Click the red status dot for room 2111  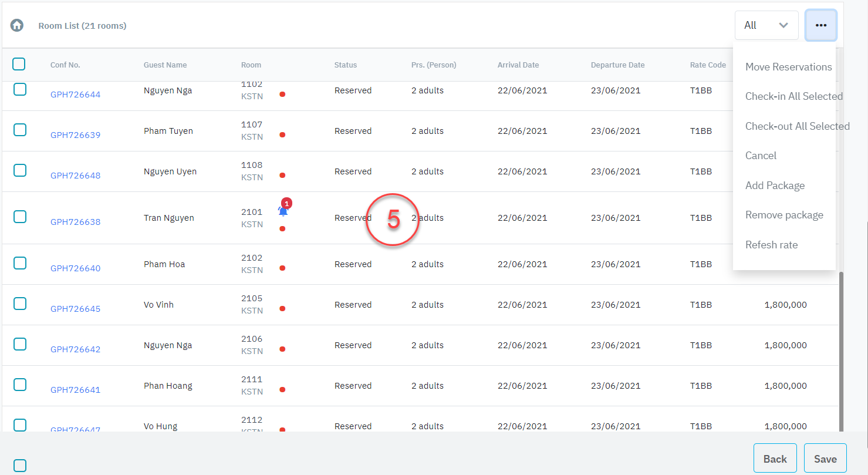pos(282,390)
